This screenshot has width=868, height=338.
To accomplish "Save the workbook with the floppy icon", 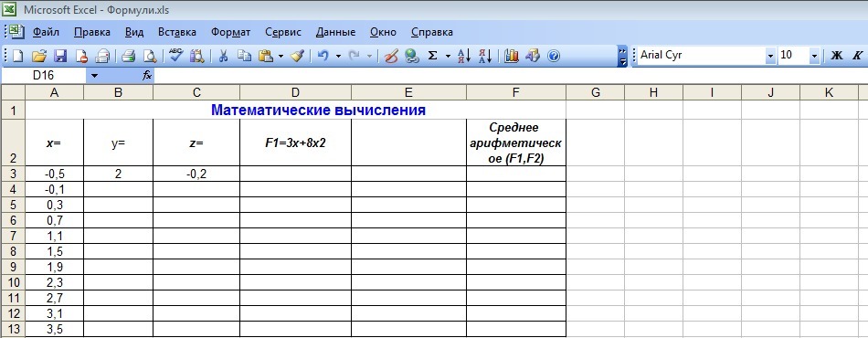I will pos(59,56).
